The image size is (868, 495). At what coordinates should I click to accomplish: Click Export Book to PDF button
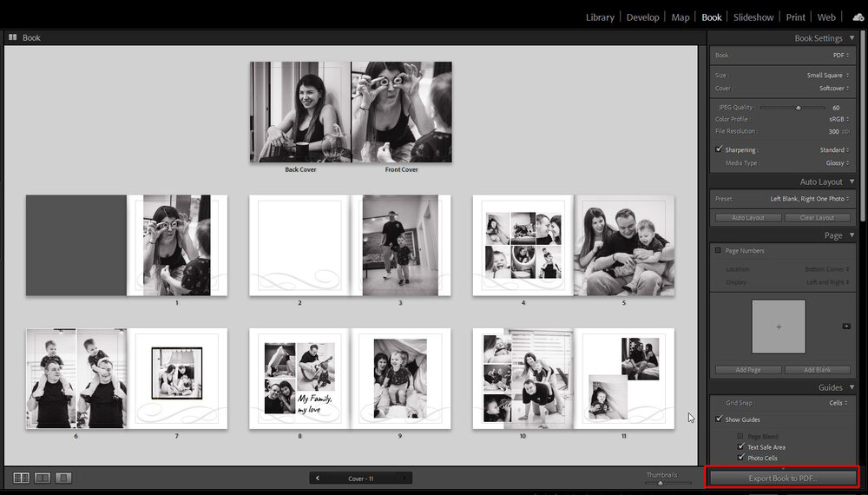point(782,478)
